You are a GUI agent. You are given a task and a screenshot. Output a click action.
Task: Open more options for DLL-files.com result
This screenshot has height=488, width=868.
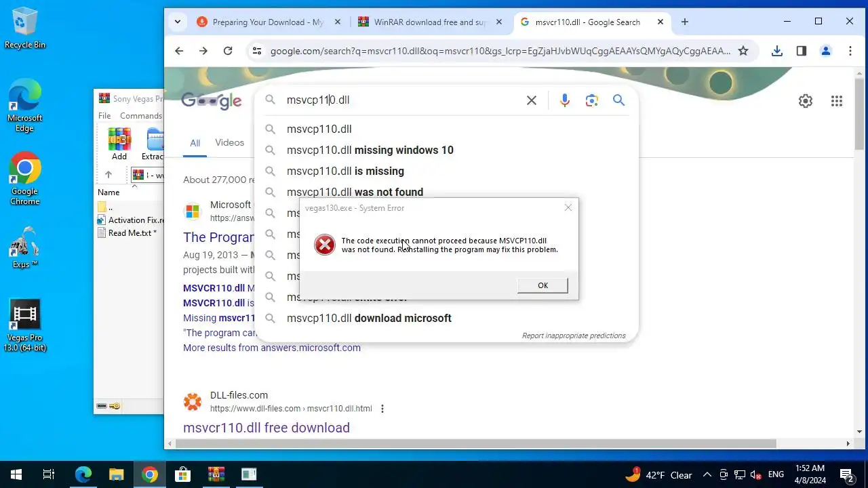(382, 409)
